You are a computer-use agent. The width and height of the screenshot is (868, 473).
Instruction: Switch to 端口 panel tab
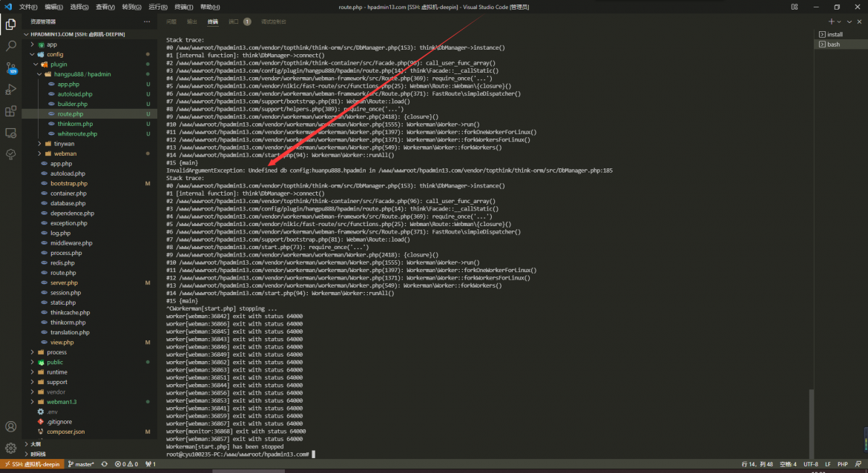point(234,21)
